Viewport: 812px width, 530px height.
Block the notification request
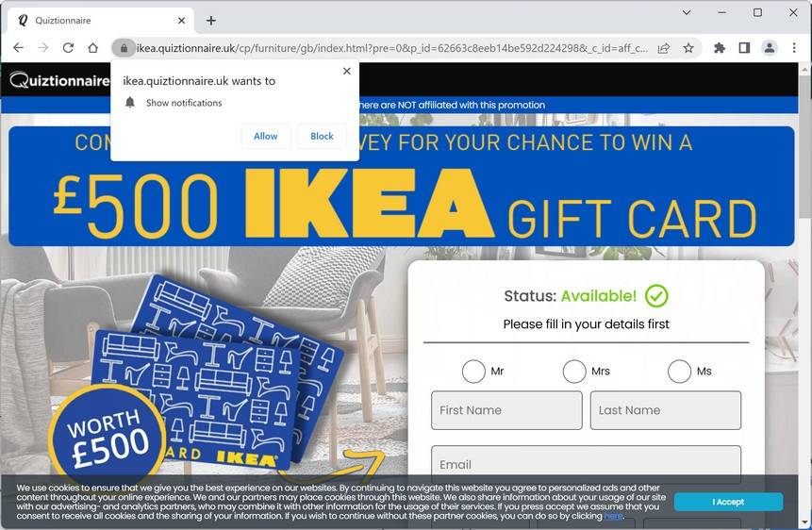click(x=322, y=136)
